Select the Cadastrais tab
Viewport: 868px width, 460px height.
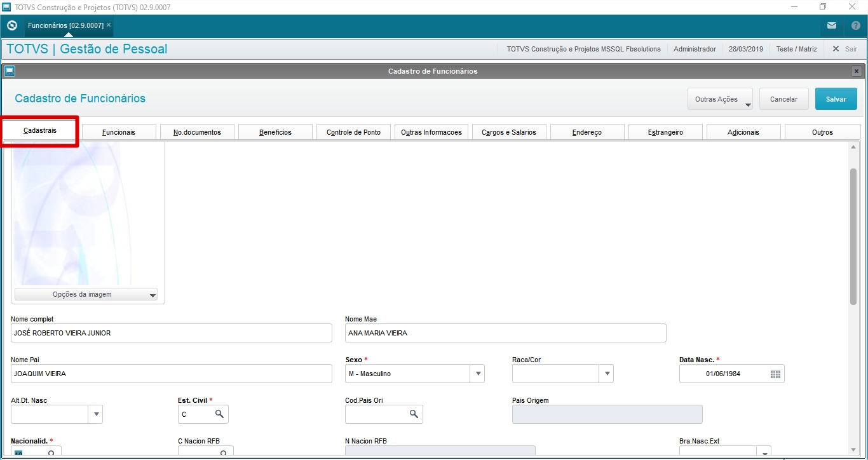[40, 130]
